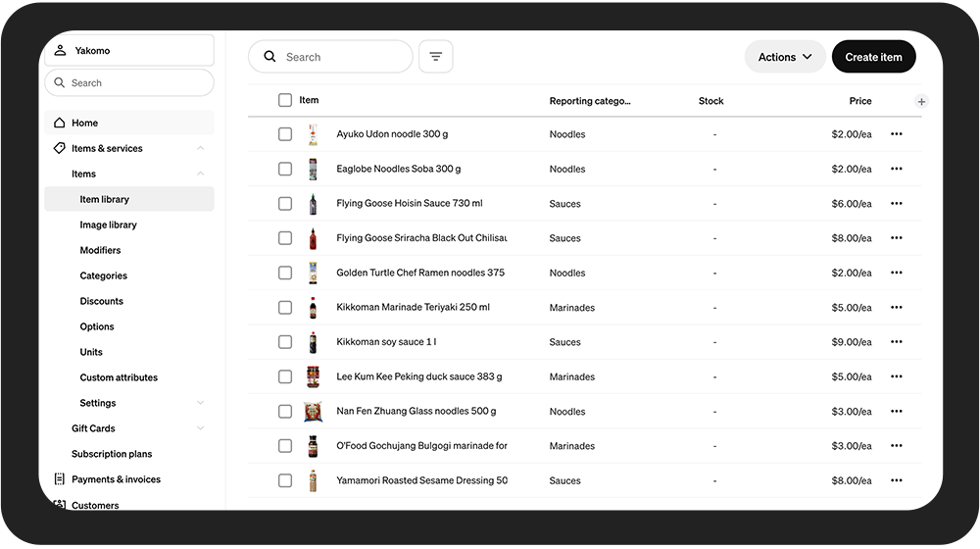Click the Create item button

(x=874, y=57)
